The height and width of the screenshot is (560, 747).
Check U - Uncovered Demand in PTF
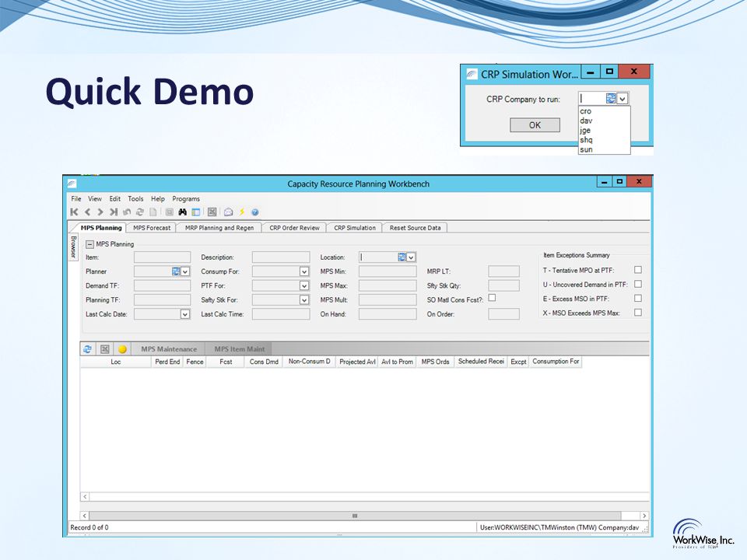pyautogui.click(x=638, y=284)
